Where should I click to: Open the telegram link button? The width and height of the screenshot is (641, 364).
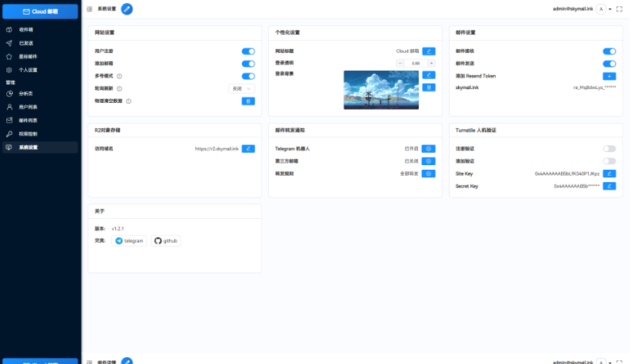[129, 240]
